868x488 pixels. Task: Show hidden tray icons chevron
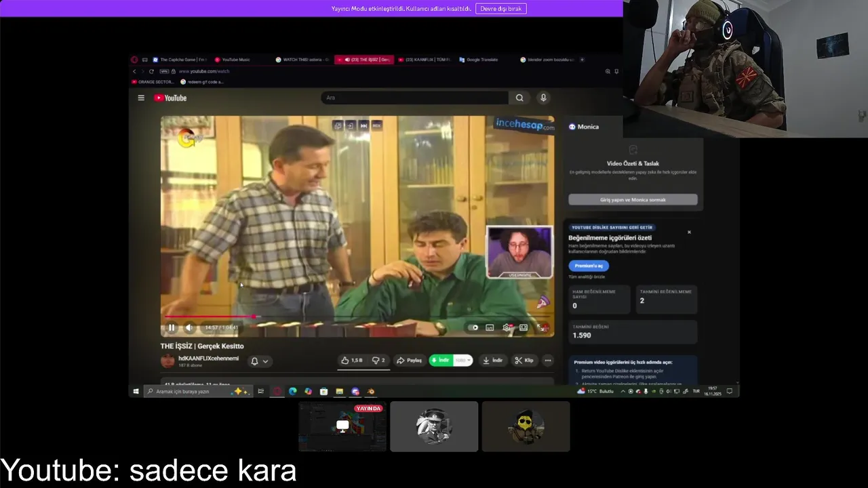click(x=623, y=391)
